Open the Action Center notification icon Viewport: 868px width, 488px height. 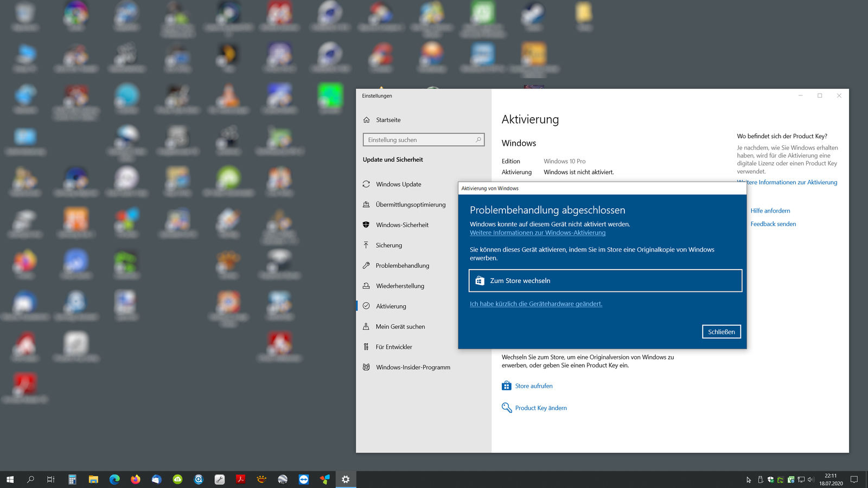(854, 479)
